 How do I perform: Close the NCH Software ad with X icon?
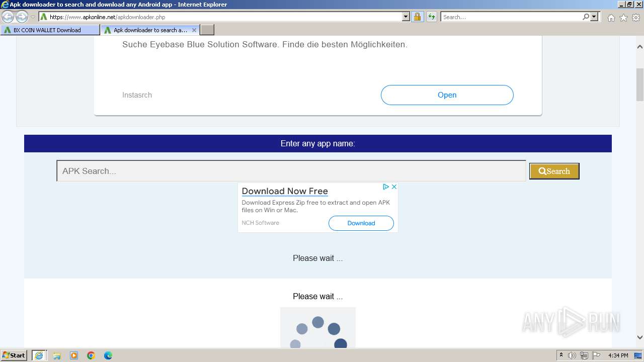click(x=394, y=187)
